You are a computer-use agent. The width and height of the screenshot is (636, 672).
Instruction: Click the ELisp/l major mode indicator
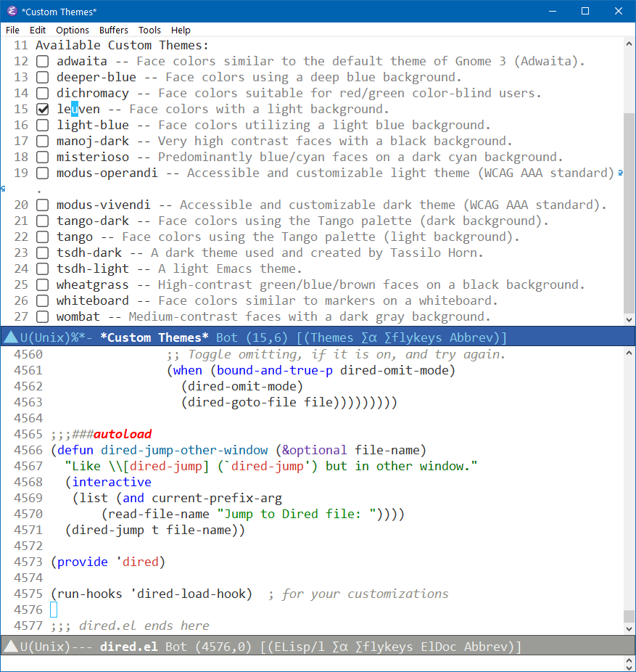click(x=300, y=647)
